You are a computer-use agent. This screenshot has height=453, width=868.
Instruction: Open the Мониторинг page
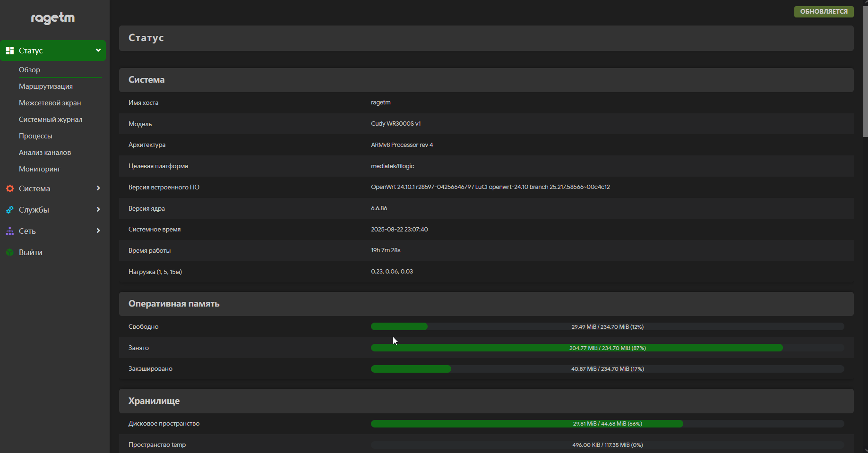(40, 169)
